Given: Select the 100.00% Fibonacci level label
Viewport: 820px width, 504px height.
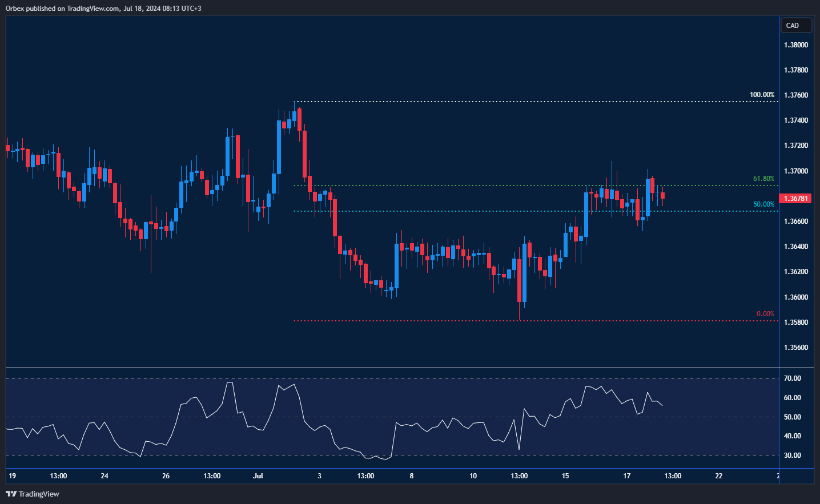Looking at the screenshot, I should [x=762, y=95].
